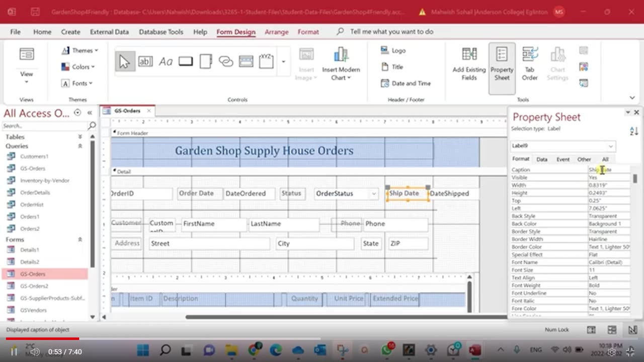
Task: Open taskbar Search
Action: coord(165,350)
